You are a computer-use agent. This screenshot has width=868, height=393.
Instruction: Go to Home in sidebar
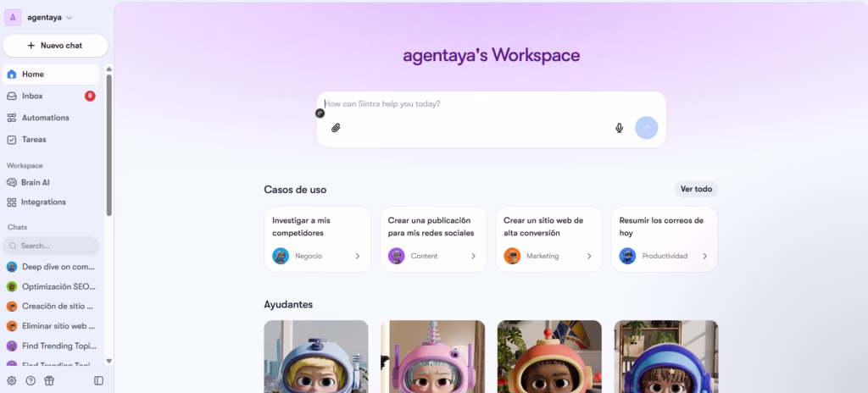(51, 75)
